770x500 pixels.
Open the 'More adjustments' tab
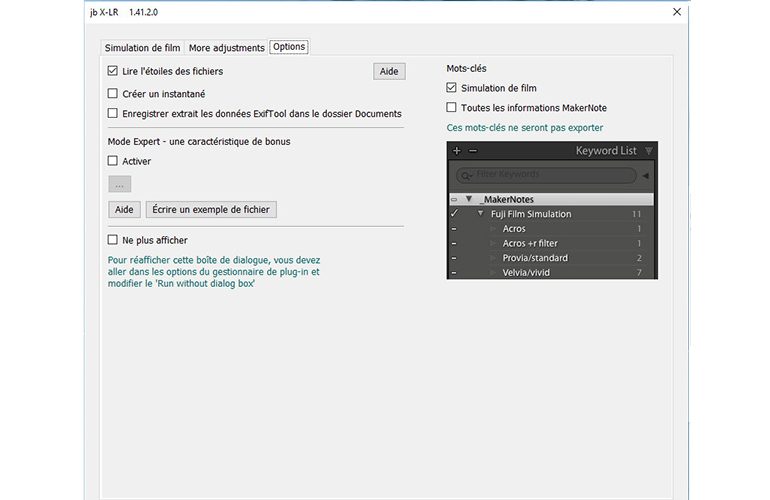(226, 48)
